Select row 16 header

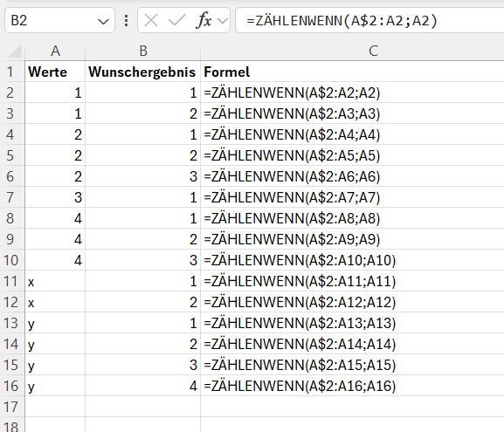(12, 386)
